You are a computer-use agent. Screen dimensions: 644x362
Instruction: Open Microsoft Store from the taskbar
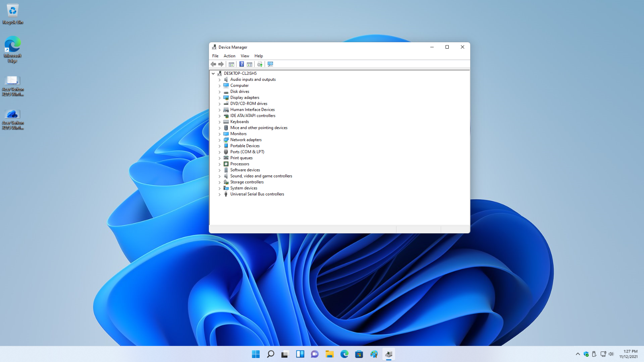[359, 354]
